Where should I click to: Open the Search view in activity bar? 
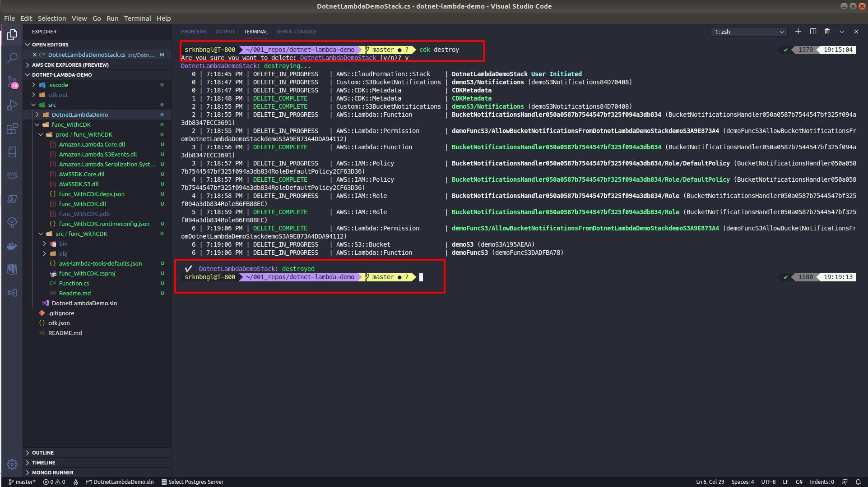point(12,58)
